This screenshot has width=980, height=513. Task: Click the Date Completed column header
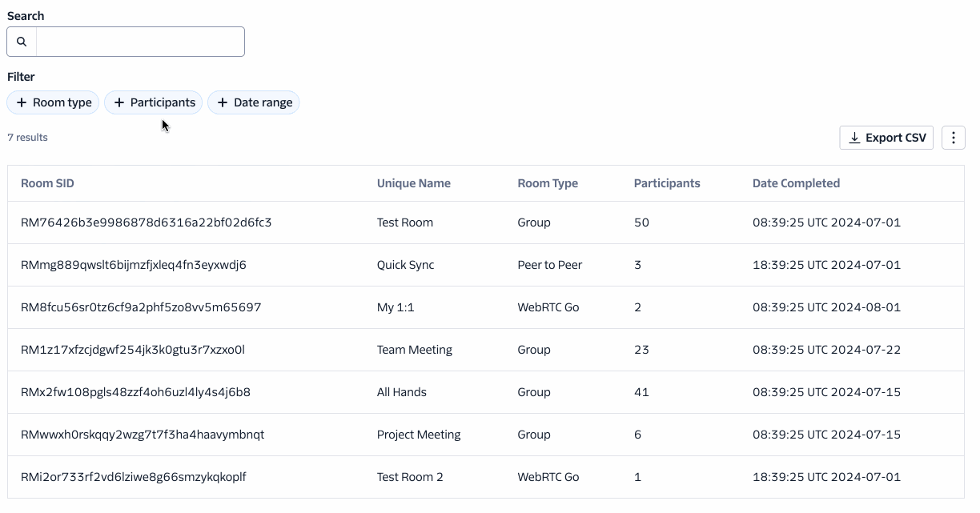tap(796, 183)
